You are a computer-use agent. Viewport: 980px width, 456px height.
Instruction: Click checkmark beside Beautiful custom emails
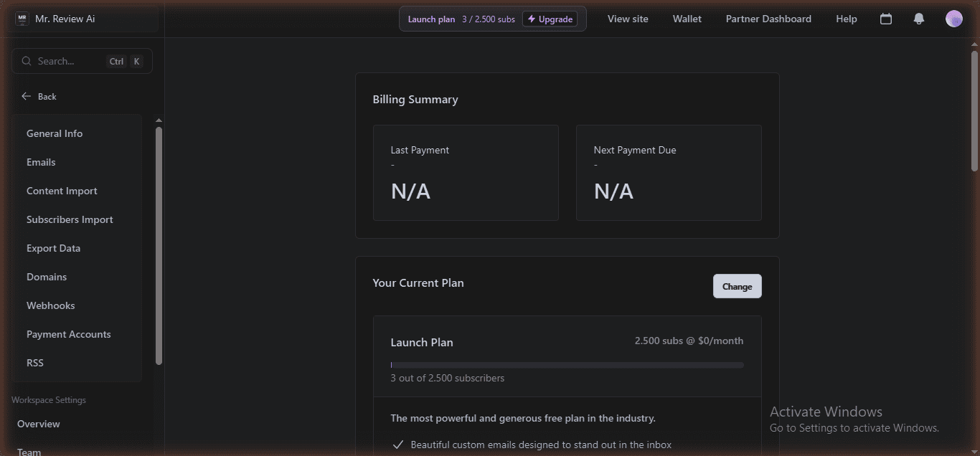[397, 445]
